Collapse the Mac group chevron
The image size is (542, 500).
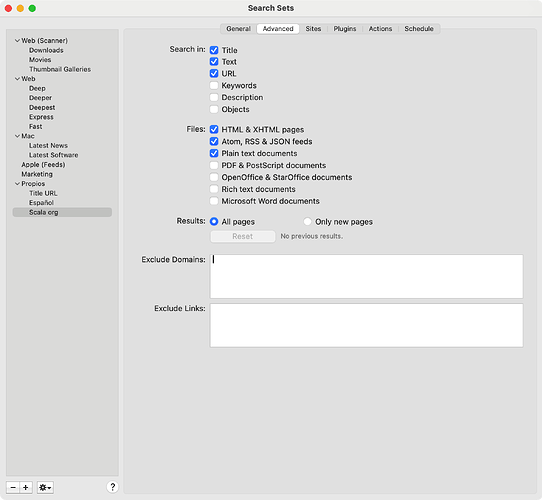point(17,136)
